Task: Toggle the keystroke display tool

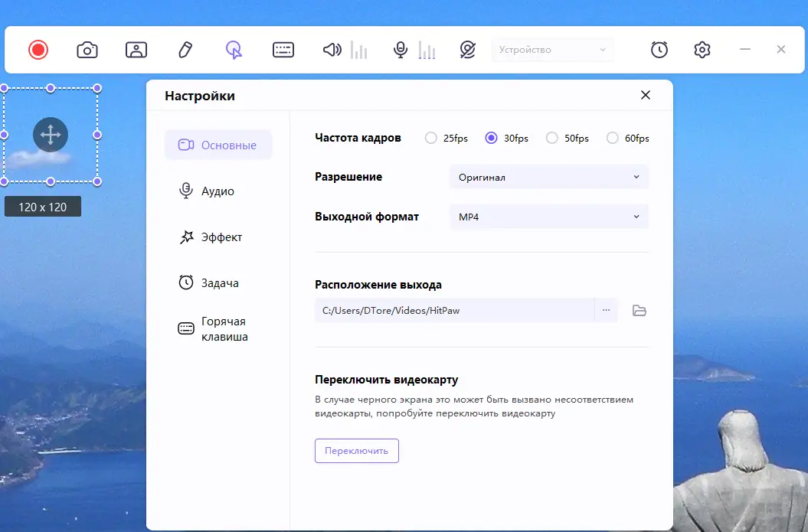Action: [x=283, y=49]
